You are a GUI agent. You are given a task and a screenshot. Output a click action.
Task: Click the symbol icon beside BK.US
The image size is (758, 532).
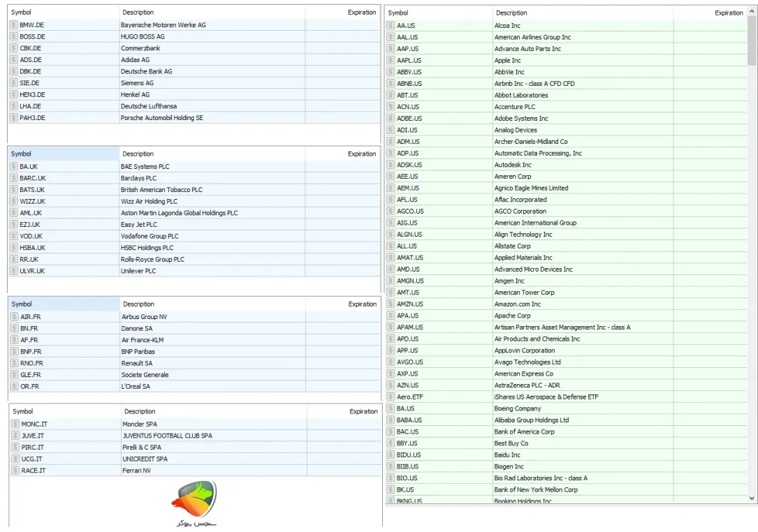pos(391,489)
